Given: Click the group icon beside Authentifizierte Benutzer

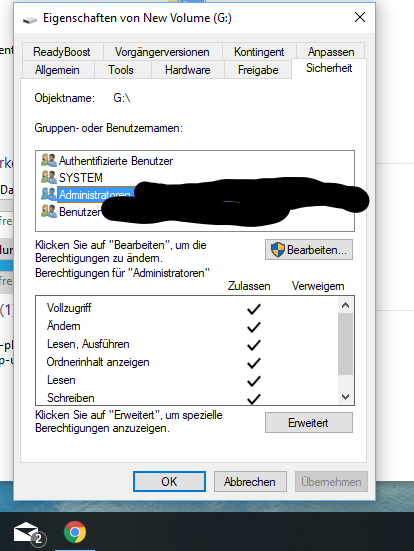Looking at the screenshot, I should [48, 160].
